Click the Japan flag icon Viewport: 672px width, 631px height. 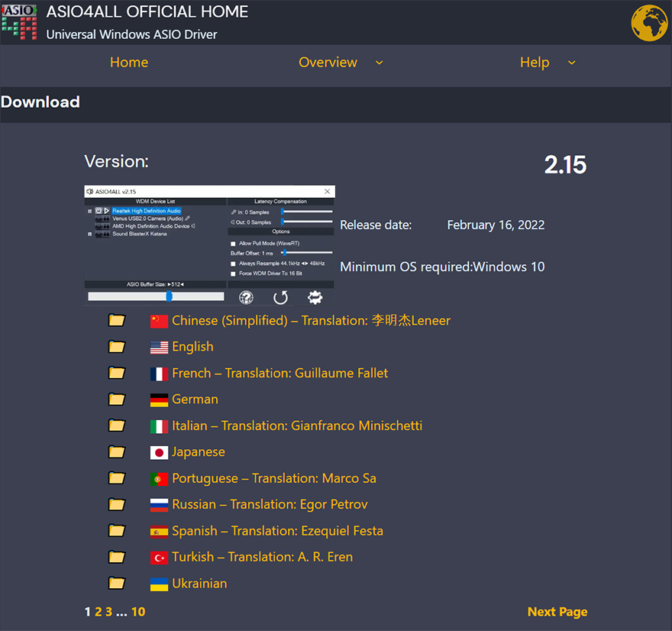click(159, 453)
